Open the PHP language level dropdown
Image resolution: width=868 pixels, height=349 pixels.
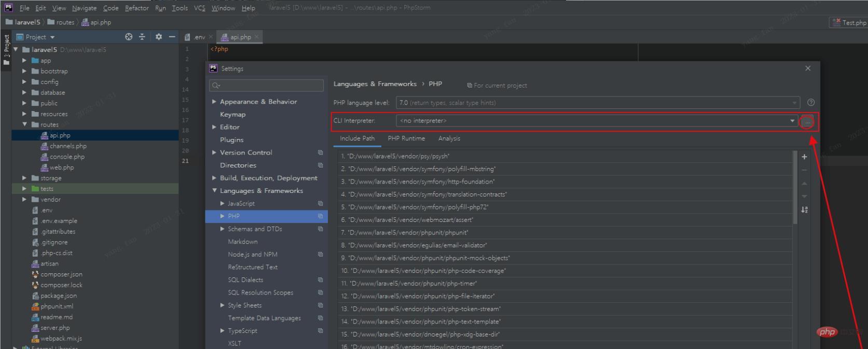pyautogui.click(x=794, y=103)
